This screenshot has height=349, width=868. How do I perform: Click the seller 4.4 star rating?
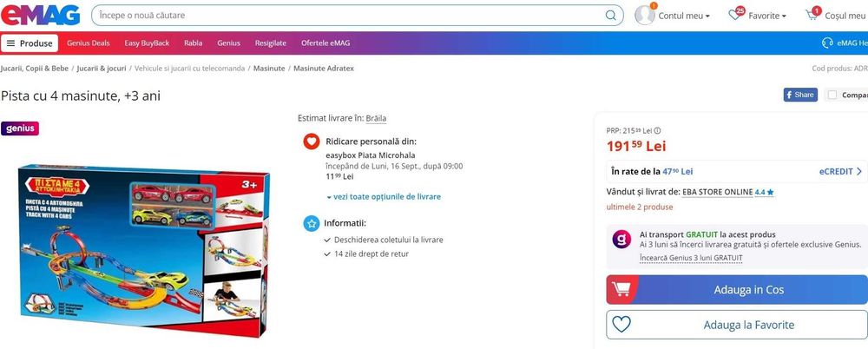(x=764, y=192)
